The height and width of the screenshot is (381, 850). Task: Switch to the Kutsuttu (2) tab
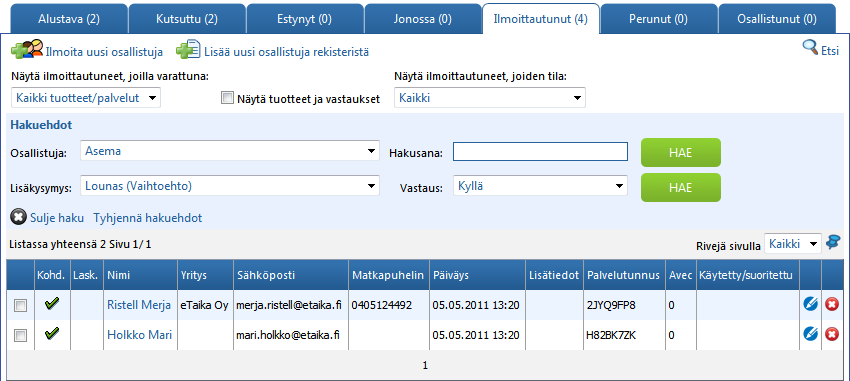coord(187,20)
